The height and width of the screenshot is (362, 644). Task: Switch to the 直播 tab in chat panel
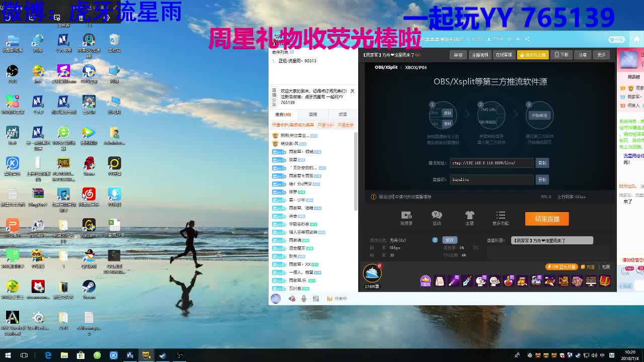coord(312,114)
